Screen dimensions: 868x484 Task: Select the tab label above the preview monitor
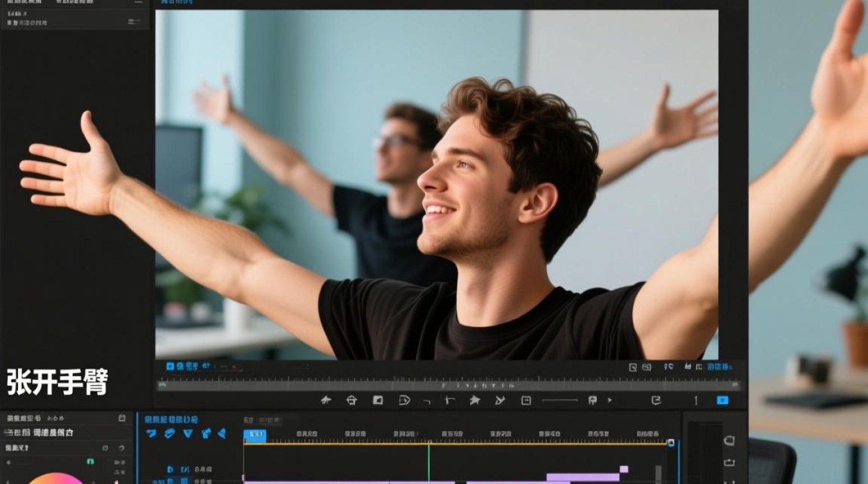point(176,3)
